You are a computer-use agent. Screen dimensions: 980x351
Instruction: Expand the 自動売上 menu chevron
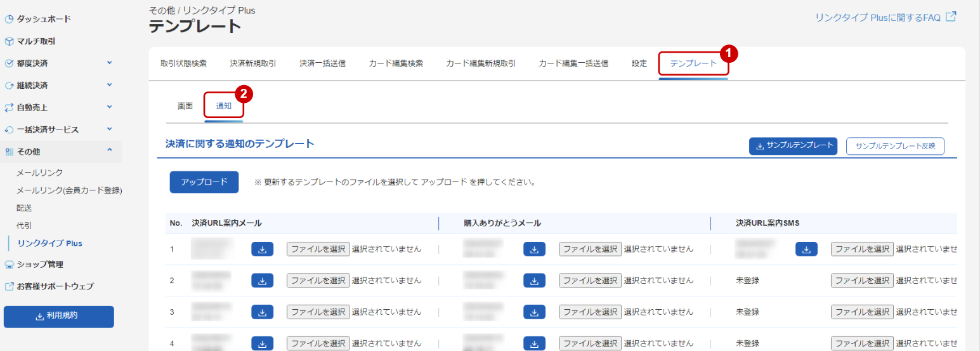click(110, 107)
